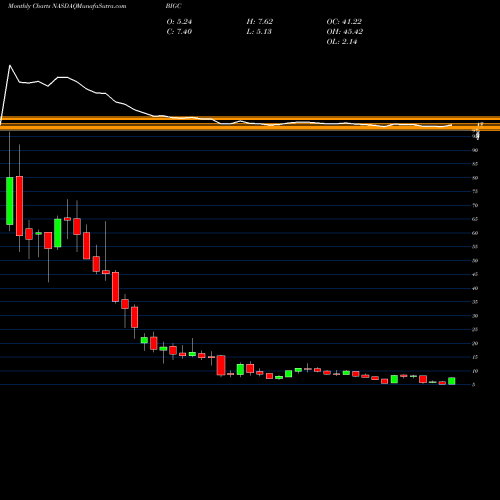Screen dimensions: 500x500
Task: Click the 5 price axis label
Action: 474,385
